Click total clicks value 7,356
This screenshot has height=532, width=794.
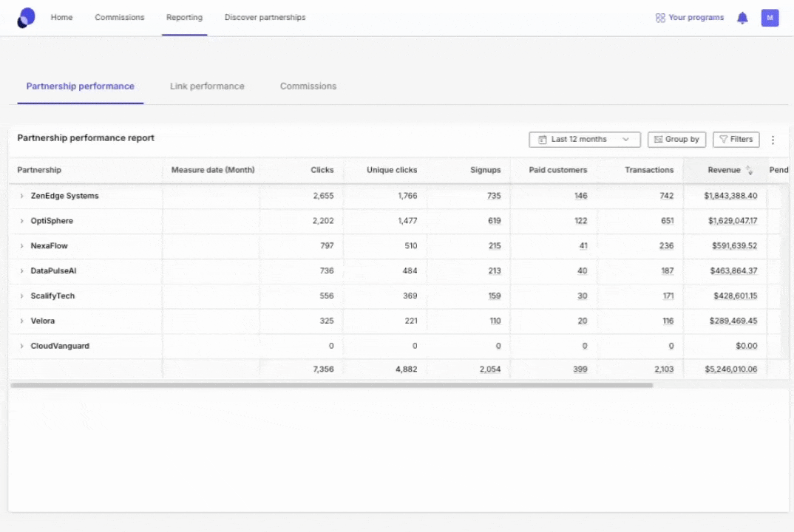tap(323, 369)
